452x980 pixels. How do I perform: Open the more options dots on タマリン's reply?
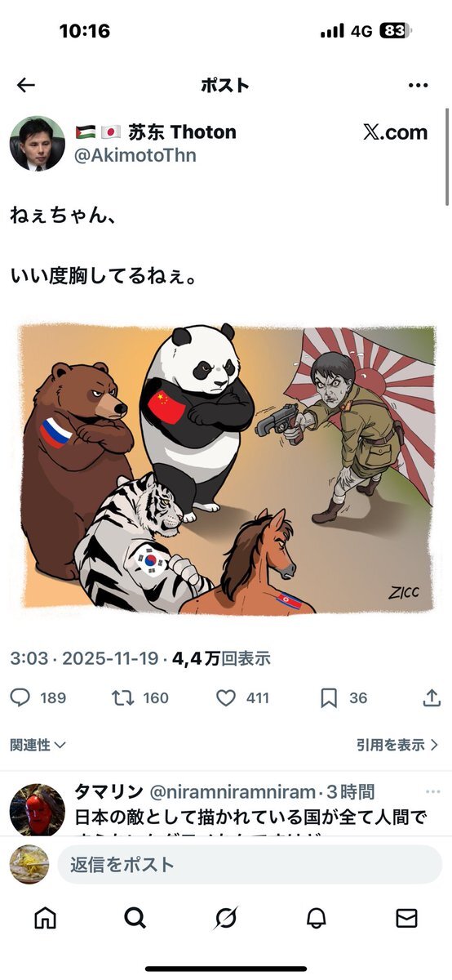pyautogui.click(x=432, y=791)
